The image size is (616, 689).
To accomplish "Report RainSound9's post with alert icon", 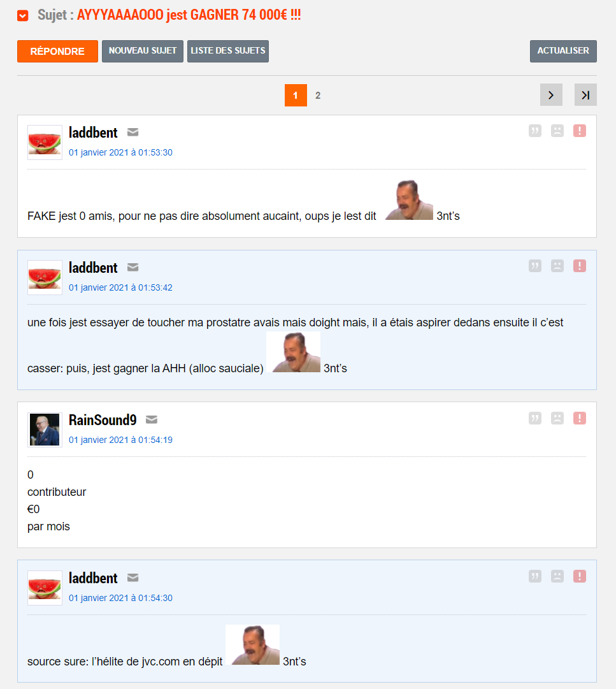I will point(580,418).
